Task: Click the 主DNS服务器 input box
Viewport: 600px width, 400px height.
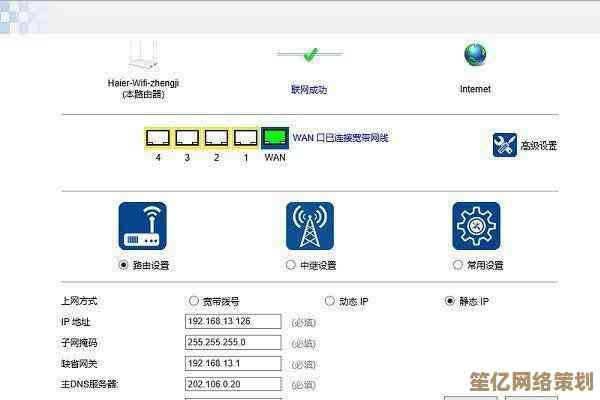Action: pyautogui.click(x=233, y=385)
